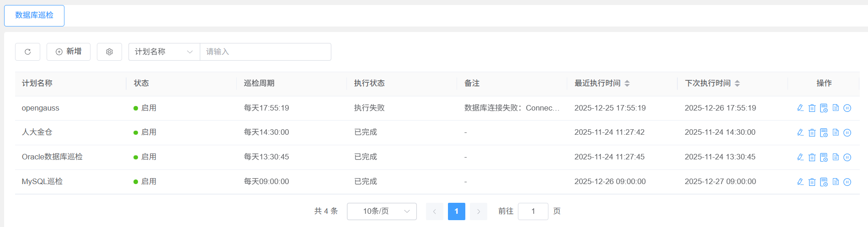868x227 pixels.
Task: Open the 计划名称 search-field dropdown
Action: pyautogui.click(x=164, y=52)
